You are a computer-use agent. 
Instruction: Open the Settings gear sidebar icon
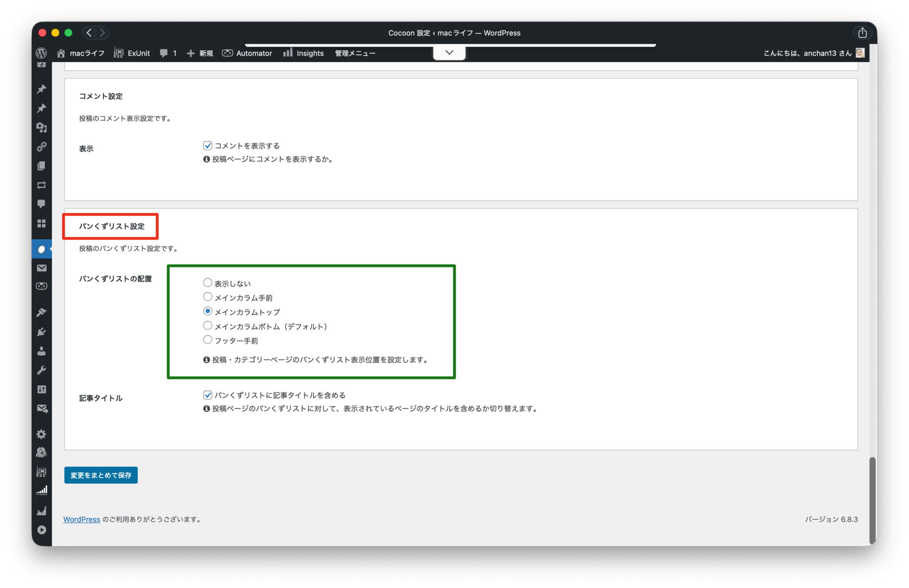41,434
